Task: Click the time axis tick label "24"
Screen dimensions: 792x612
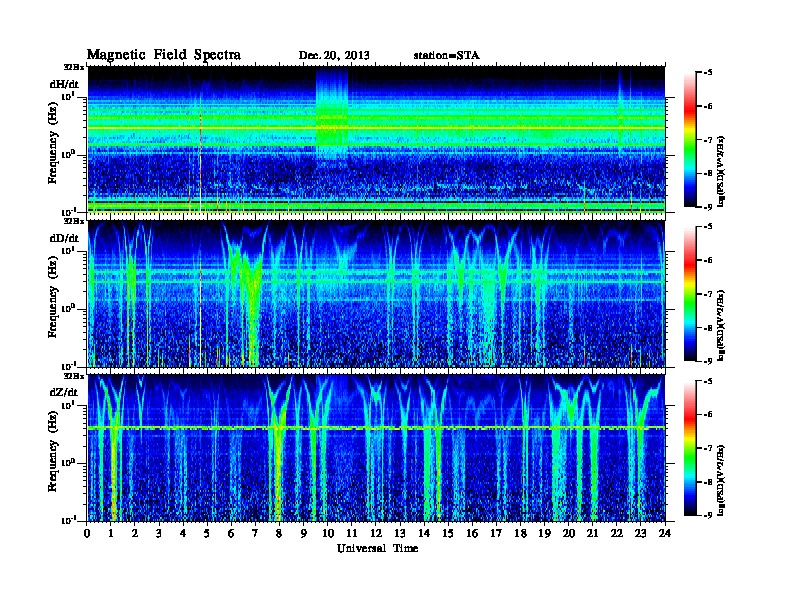Action: (x=665, y=533)
